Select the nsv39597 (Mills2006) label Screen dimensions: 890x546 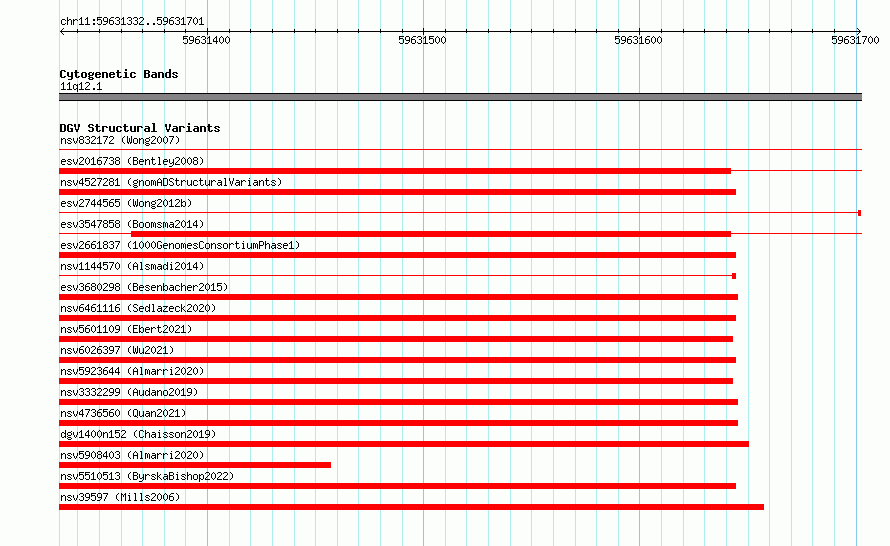coord(120,497)
